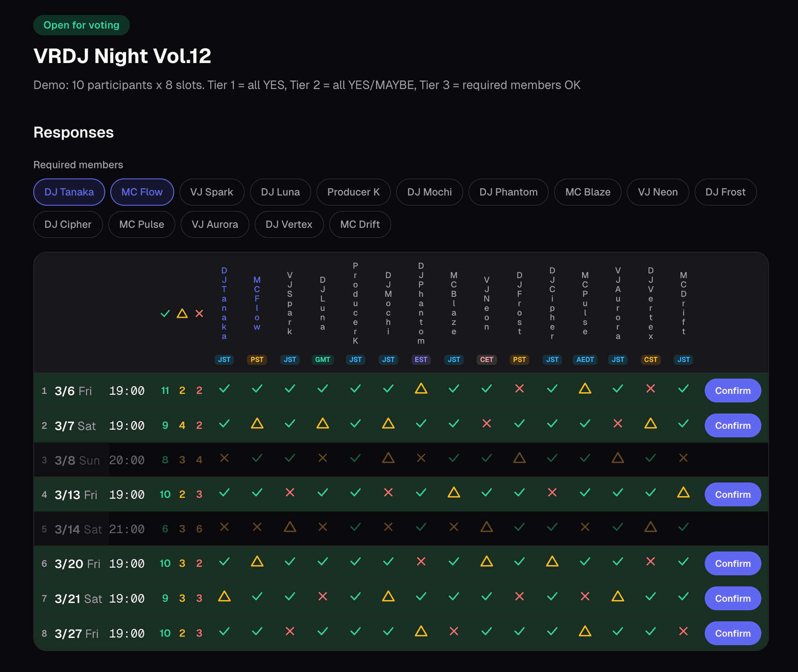Click MC Flow's maybe triangle on the 3/7 row
Screen dimensions: 798x672
click(x=257, y=425)
